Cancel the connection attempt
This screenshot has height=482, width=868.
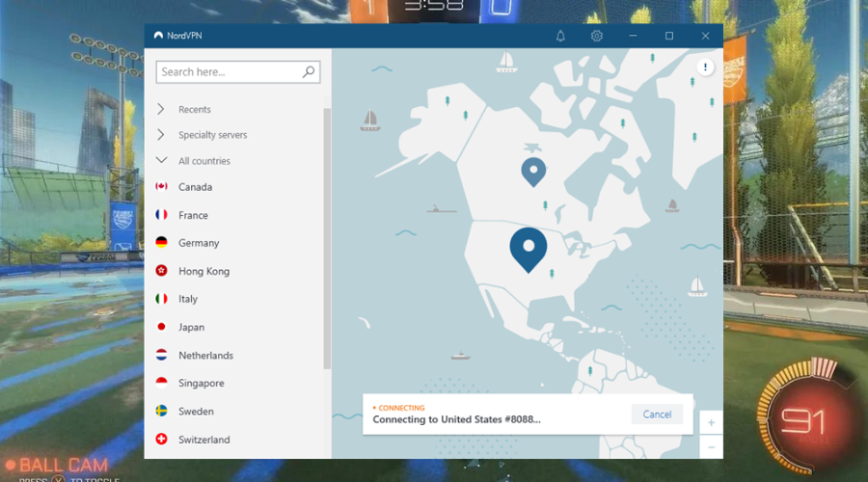tap(657, 415)
